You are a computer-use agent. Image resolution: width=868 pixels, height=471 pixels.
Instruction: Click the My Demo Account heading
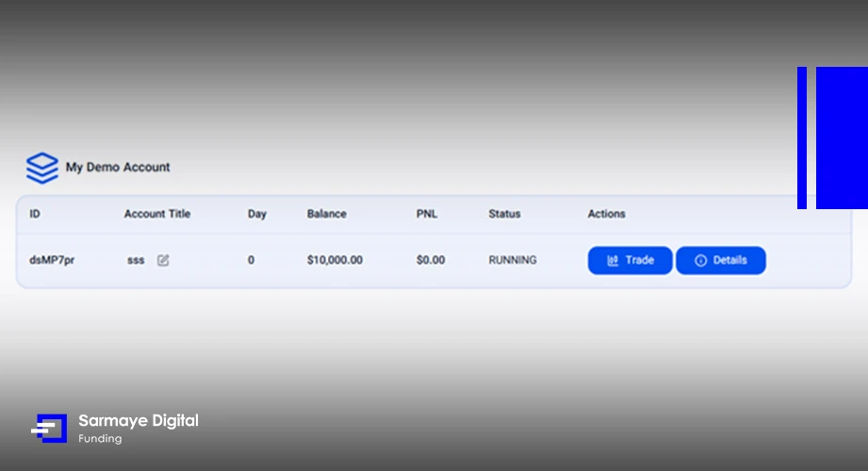pyautogui.click(x=118, y=167)
